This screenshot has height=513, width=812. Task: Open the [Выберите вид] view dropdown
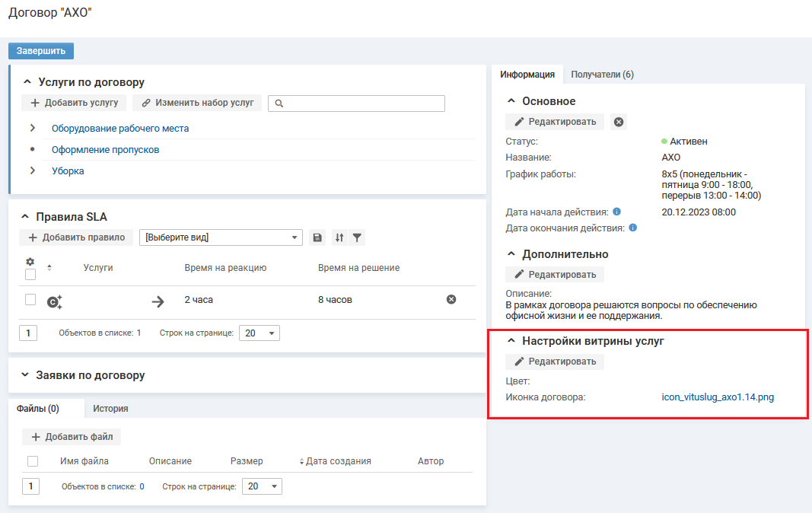(x=221, y=237)
